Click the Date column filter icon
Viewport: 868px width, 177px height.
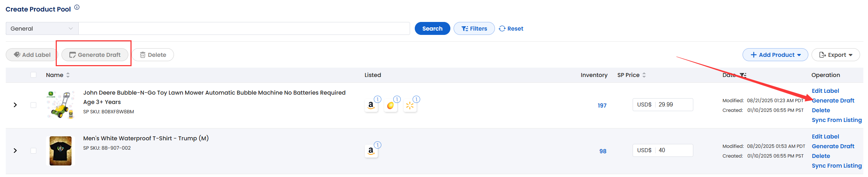tap(743, 75)
